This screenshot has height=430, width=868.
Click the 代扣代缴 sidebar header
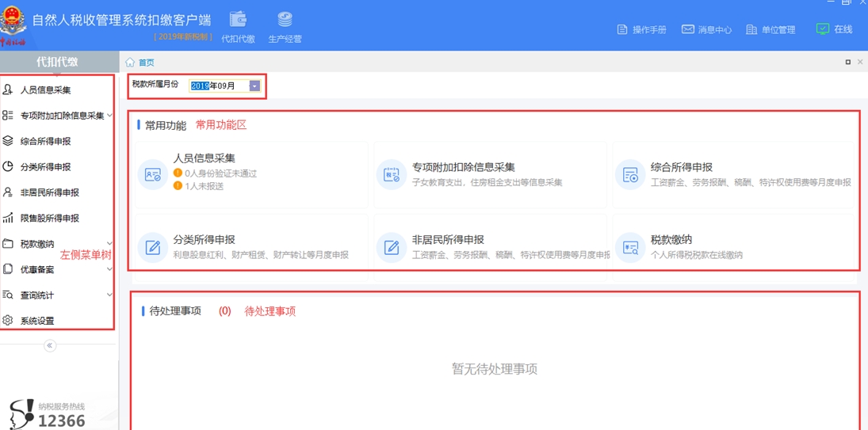[x=58, y=62]
